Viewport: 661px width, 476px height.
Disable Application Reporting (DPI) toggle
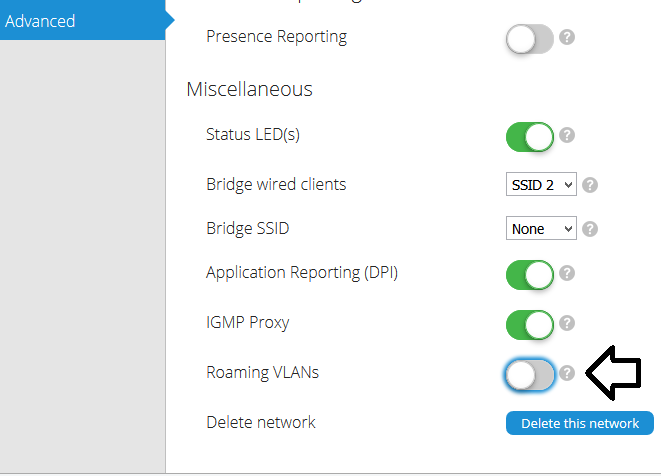pyautogui.click(x=530, y=275)
